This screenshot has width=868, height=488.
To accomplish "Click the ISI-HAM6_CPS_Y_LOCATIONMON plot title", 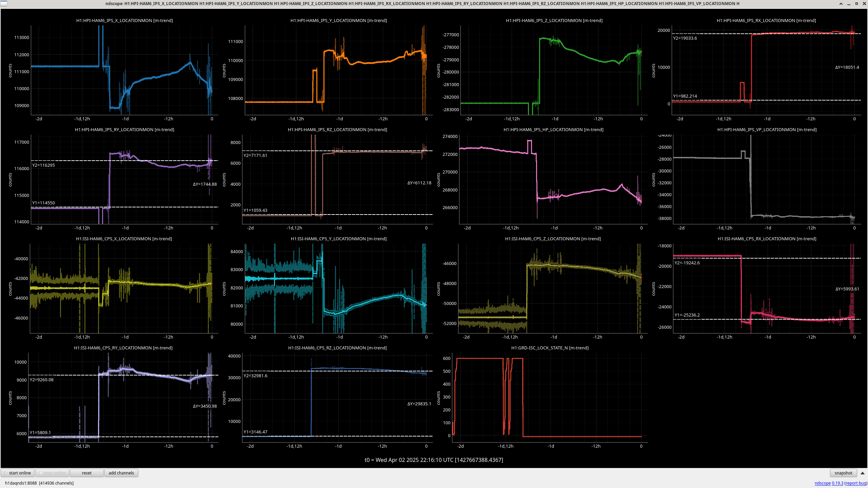I will (x=338, y=239).
